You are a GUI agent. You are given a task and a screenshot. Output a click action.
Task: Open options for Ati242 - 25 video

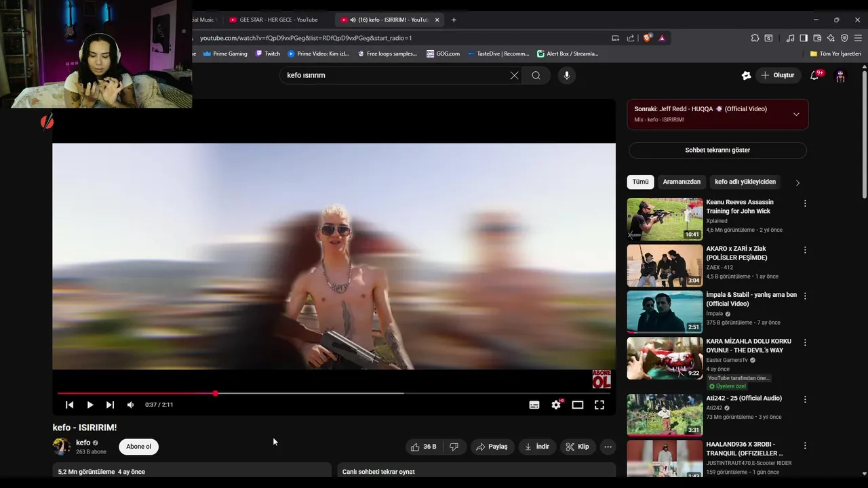point(805,399)
